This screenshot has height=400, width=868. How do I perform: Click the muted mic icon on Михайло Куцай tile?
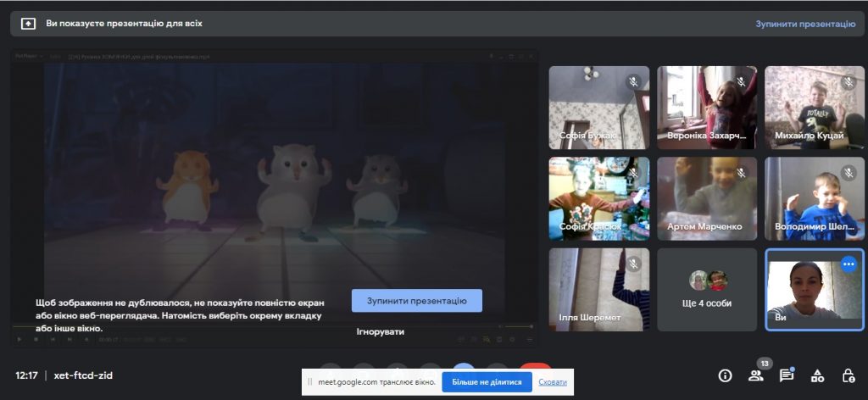(x=849, y=82)
